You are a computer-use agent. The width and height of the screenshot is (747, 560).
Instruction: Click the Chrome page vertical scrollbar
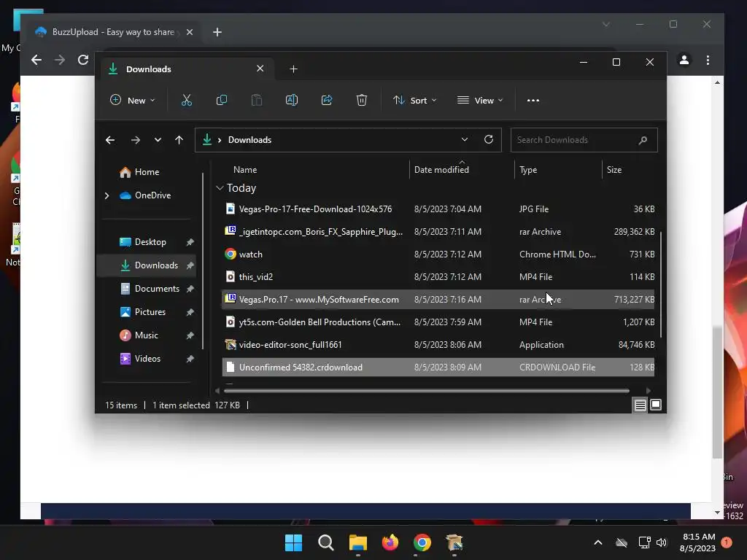[x=718, y=393]
